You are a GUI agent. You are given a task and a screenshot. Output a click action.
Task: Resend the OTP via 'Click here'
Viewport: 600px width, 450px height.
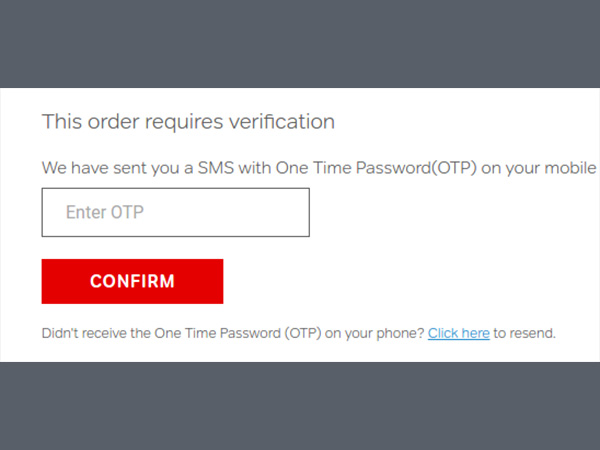coord(458,333)
